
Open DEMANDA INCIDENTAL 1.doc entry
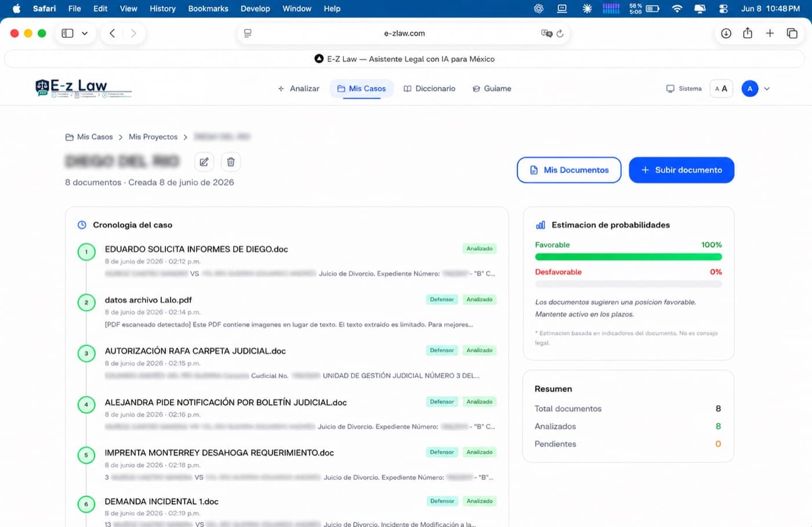(161, 501)
